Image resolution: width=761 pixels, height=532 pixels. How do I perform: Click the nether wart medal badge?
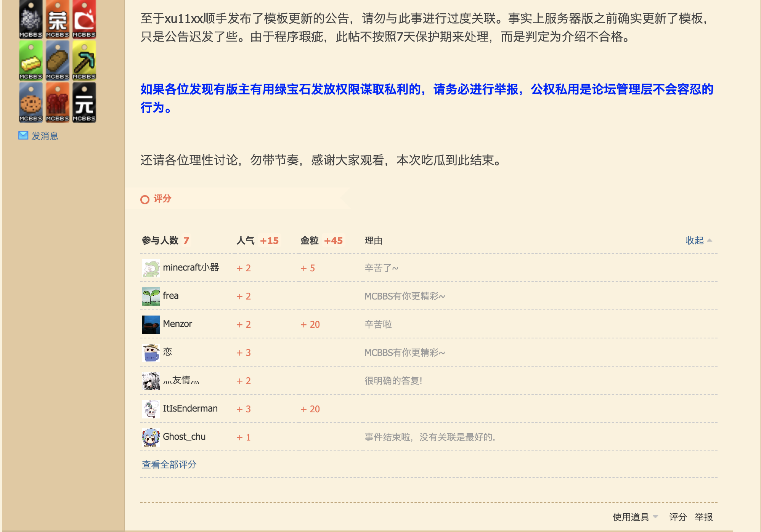[58, 102]
